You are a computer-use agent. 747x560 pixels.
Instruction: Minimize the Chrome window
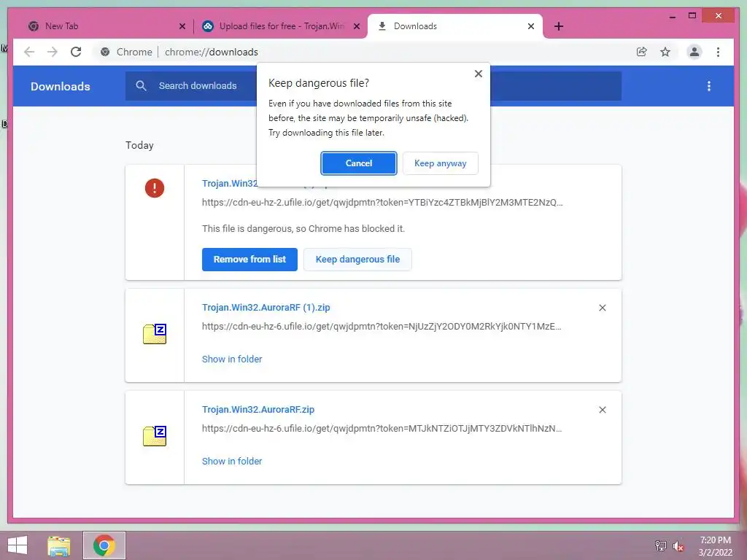pyautogui.click(x=672, y=16)
